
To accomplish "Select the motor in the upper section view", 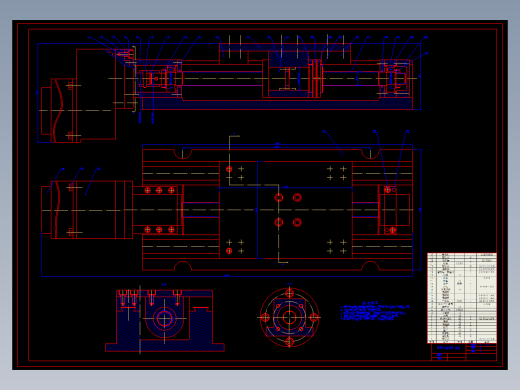I will (78, 96).
